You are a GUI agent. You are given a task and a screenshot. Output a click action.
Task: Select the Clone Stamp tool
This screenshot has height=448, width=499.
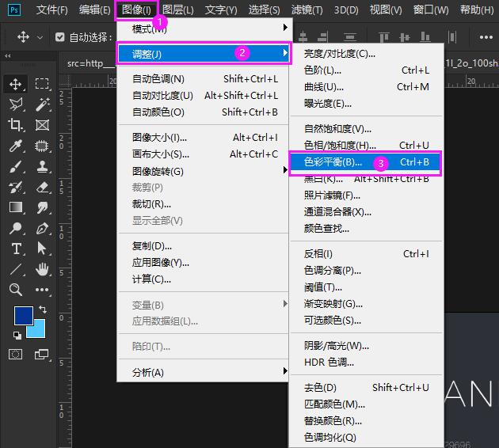(42, 166)
